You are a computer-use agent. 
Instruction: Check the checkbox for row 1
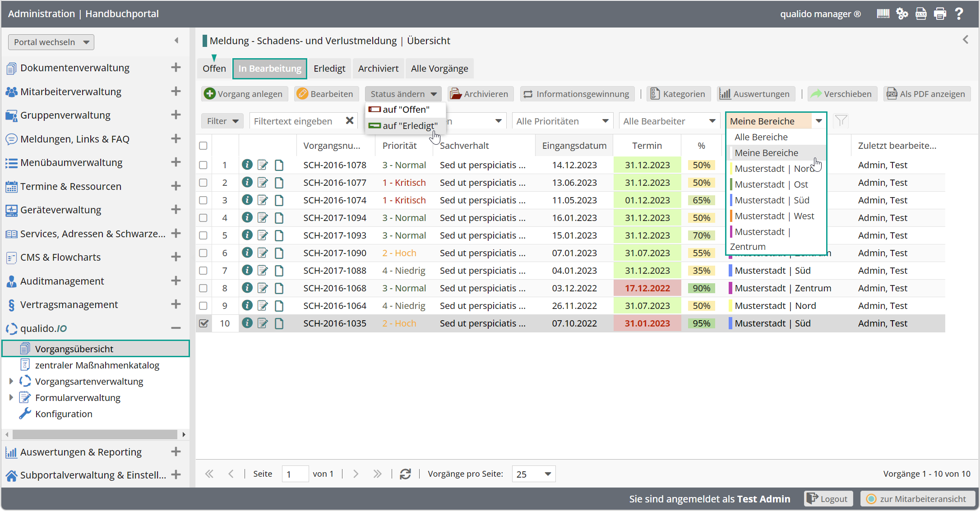pyautogui.click(x=203, y=165)
